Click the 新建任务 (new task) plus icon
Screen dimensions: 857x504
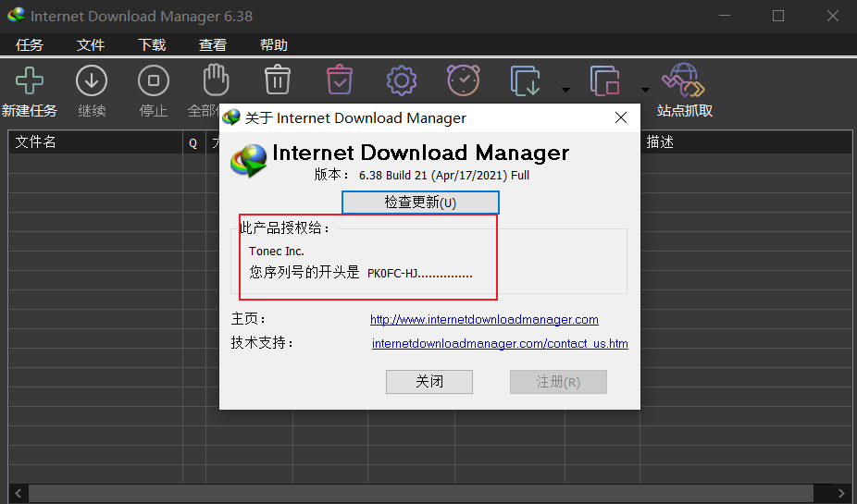pyautogui.click(x=29, y=81)
